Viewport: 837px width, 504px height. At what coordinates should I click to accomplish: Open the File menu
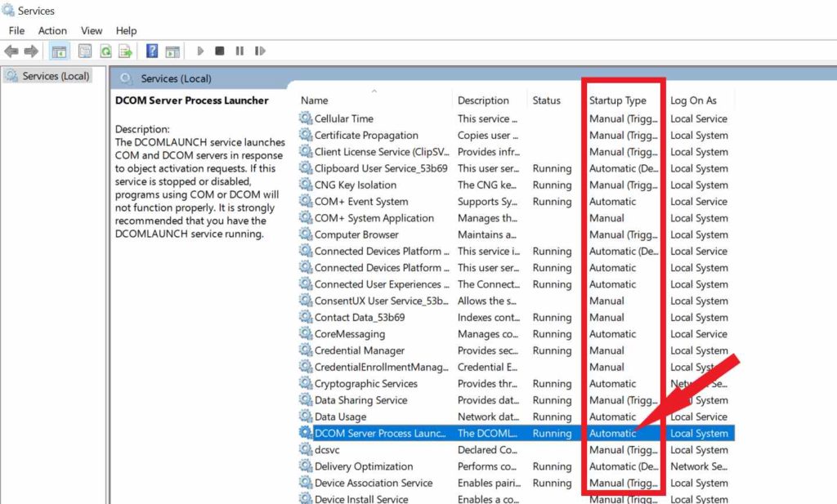[16, 31]
